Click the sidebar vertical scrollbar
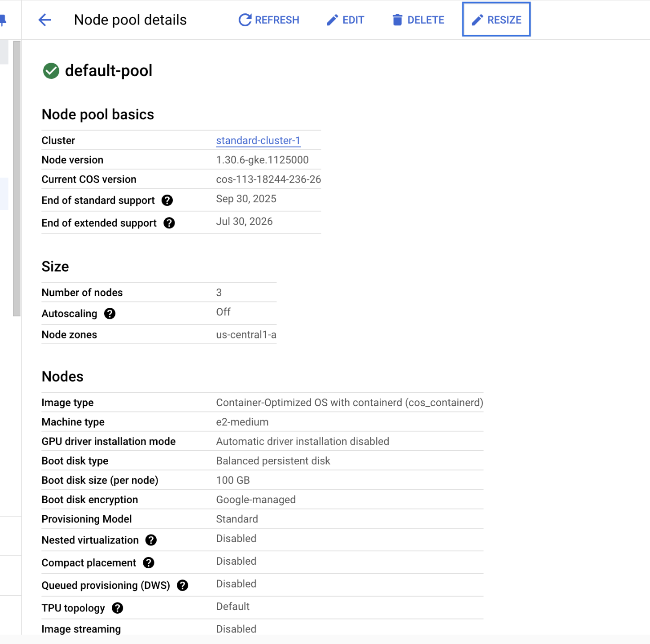This screenshot has height=644, width=650. click(17, 178)
